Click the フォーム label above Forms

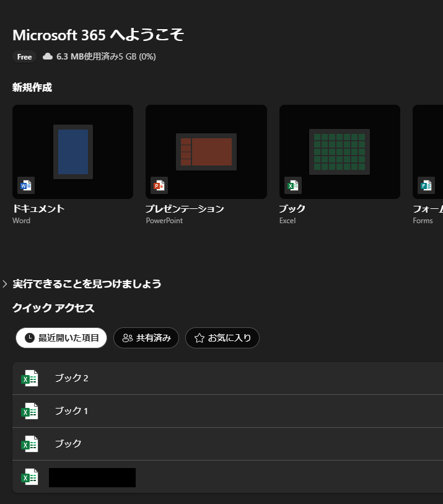pos(428,209)
